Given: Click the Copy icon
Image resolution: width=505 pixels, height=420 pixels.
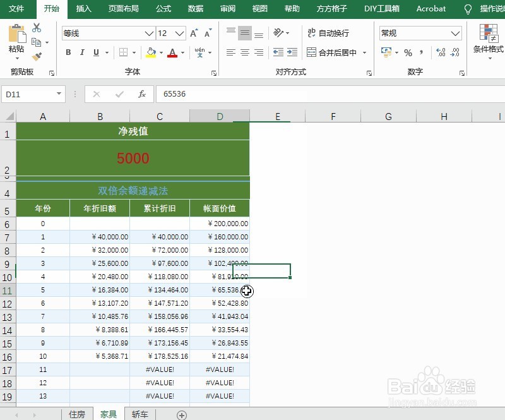Looking at the screenshot, I should [x=36, y=42].
